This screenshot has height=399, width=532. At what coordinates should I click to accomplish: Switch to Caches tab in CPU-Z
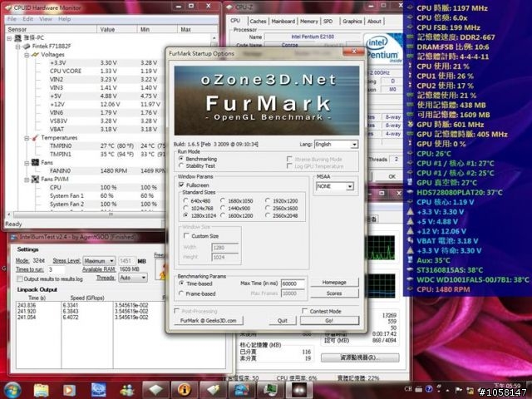pyautogui.click(x=258, y=21)
